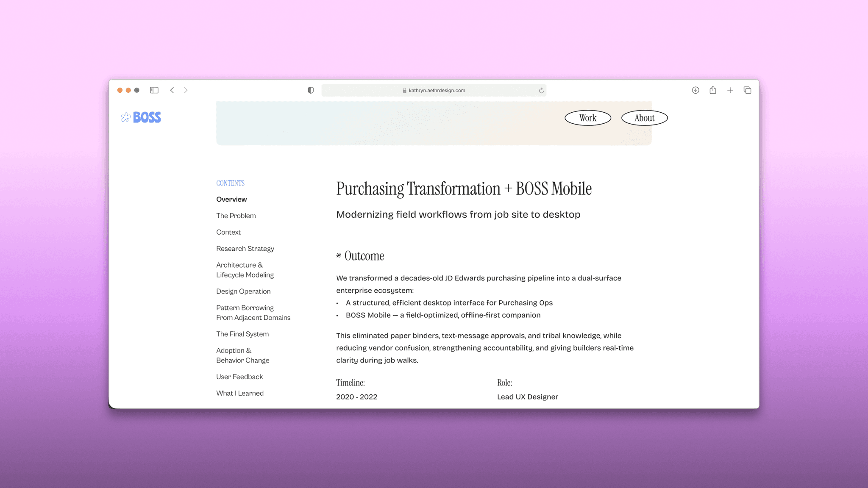
Task: Select Pattern Borrowing From Adjacent Domains
Action: [253, 313]
